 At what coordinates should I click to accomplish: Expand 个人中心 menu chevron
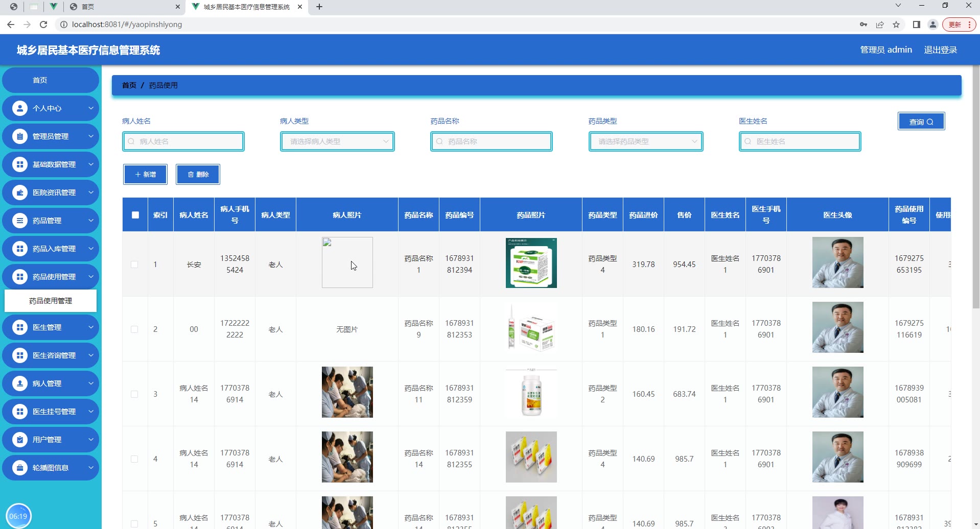coord(90,108)
